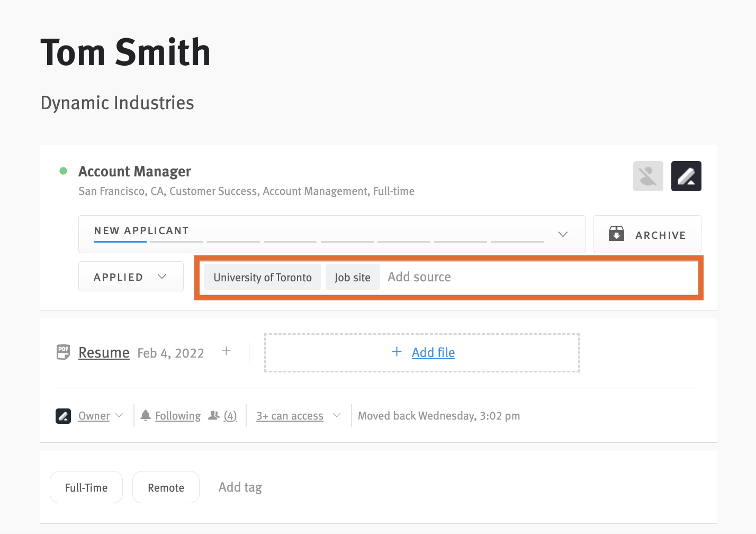Open the Applied origin dropdown

[131, 277]
